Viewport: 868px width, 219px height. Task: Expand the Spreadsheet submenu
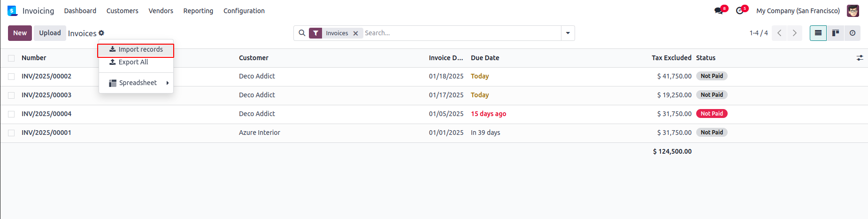(x=138, y=83)
